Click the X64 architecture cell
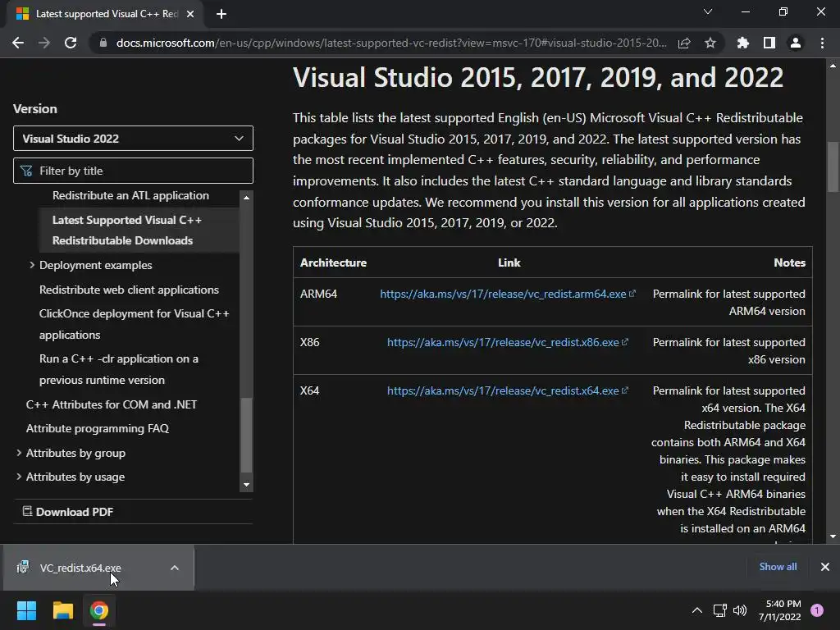 pyautogui.click(x=309, y=391)
